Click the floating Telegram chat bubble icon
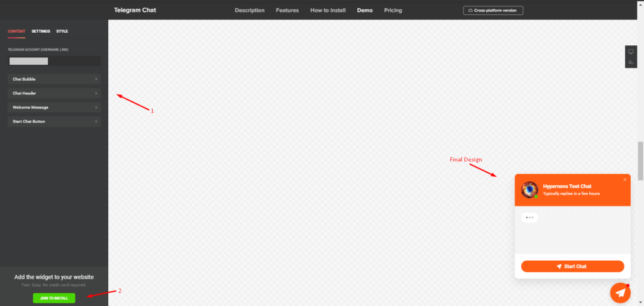This screenshot has width=644, height=306. (x=621, y=293)
